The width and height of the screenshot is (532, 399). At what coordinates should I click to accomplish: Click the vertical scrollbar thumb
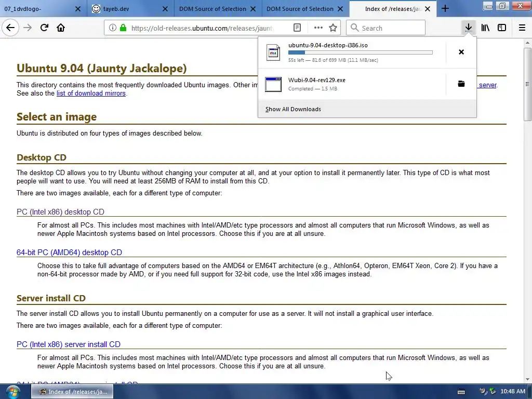coord(527,84)
